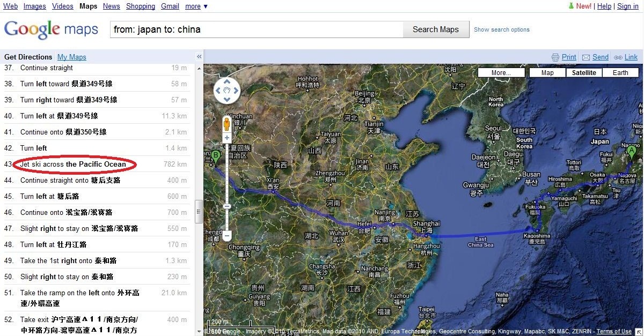Switch to Earth view
644x336 pixels.
pos(620,73)
